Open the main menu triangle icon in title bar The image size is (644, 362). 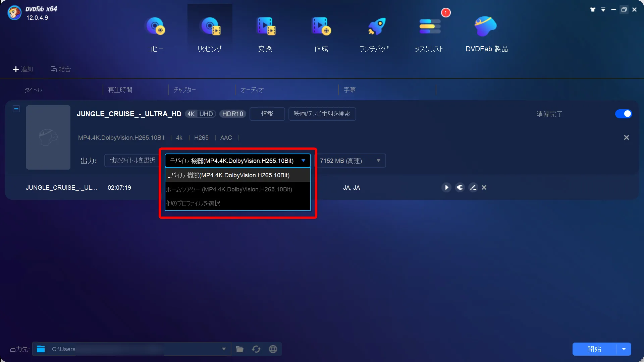pyautogui.click(x=603, y=10)
